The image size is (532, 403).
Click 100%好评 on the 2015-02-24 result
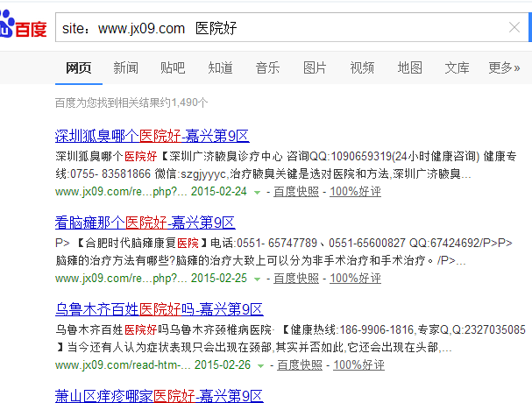[355, 192]
